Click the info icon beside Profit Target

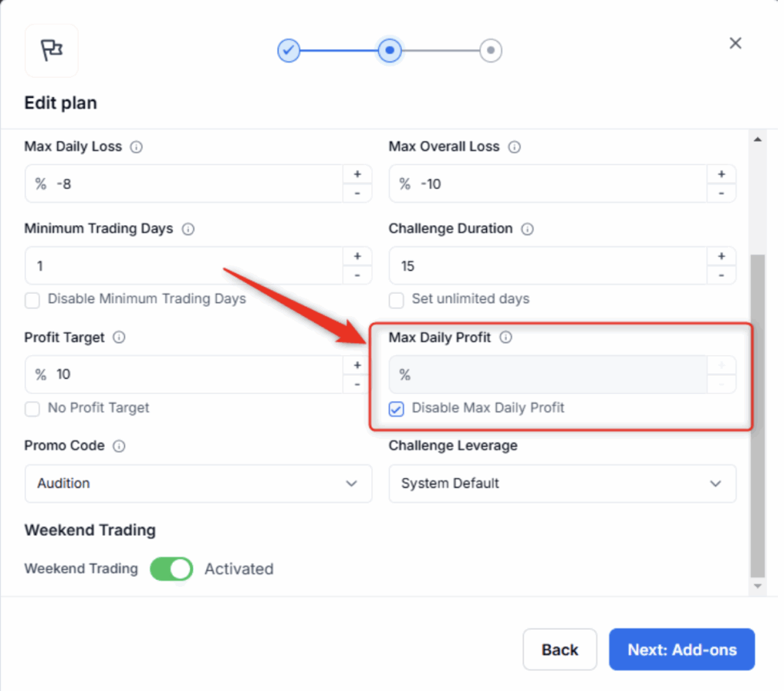[119, 337]
